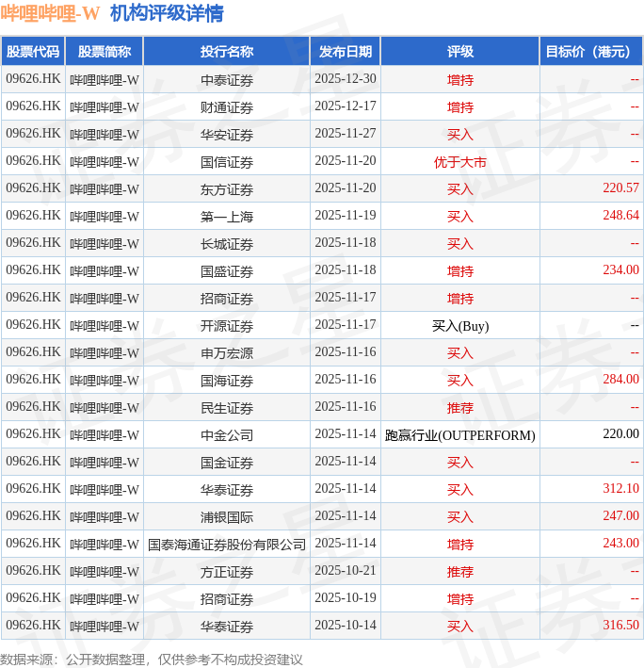The height and width of the screenshot is (668, 644).
Task: Click the 中泰证券 cell
Action: [x=227, y=80]
